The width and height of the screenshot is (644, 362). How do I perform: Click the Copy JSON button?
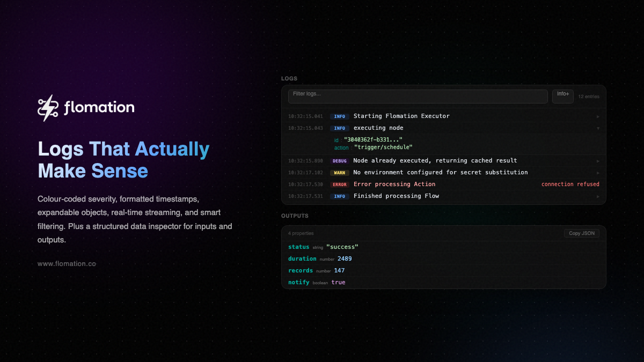(x=582, y=233)
